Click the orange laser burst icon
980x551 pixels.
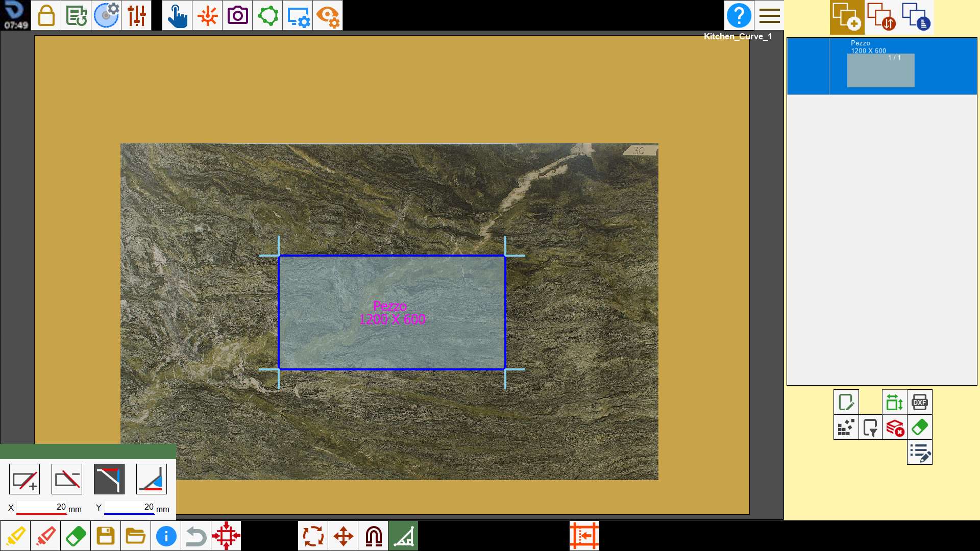pyautogui.click(x=207, y=15)
